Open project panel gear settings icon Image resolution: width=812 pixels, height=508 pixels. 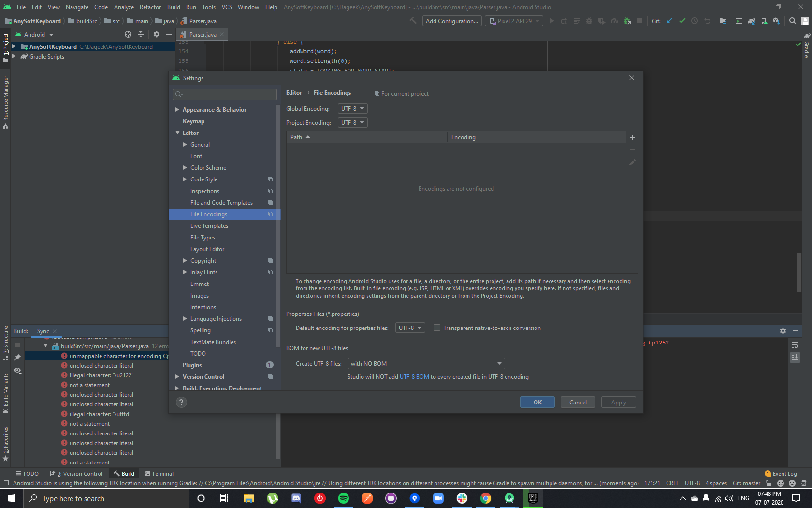pyautogui.click(x=156, y=34)
